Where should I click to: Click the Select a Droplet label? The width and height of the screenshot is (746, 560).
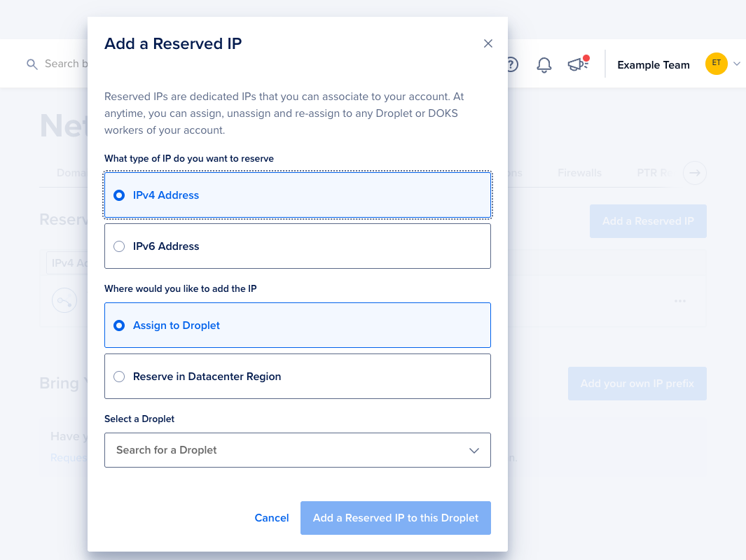coord(139,419)
